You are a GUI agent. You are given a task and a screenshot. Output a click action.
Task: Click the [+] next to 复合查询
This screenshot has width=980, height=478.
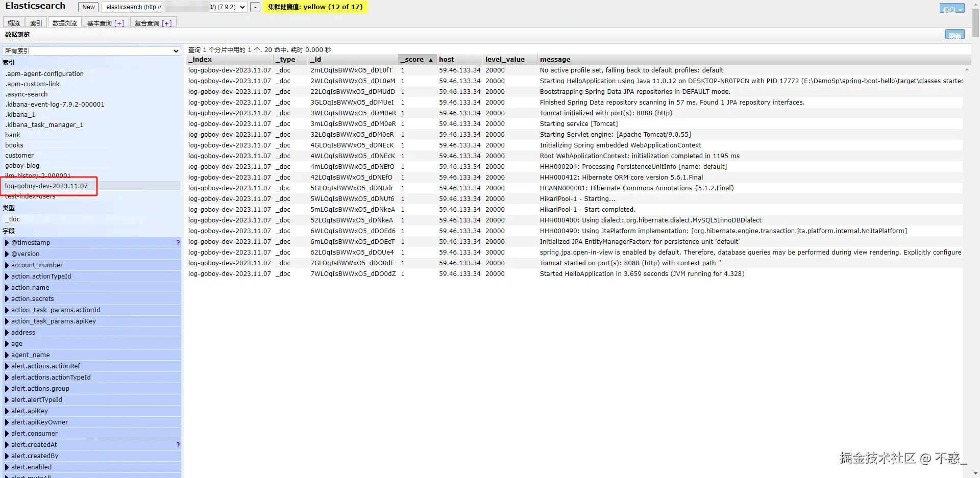[x=167, y=23]
